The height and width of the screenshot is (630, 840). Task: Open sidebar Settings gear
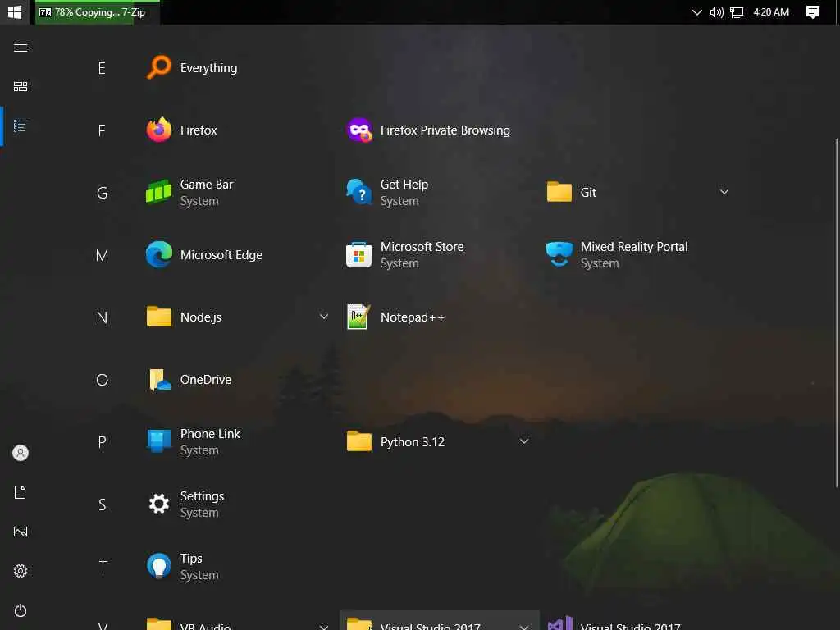pyautogui.click(x=21, y=571)
